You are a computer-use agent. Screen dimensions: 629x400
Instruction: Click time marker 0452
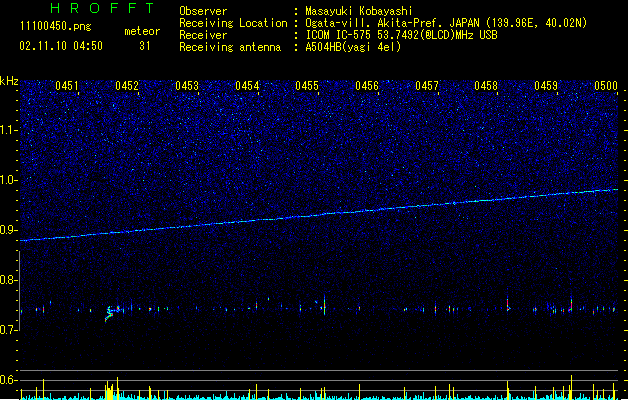127,86
